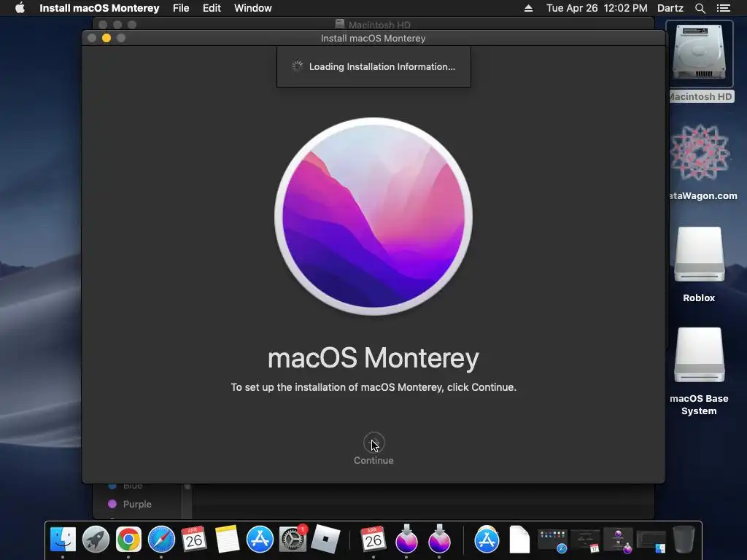Open System Preferences with badge in Dock

pos(293,540)
